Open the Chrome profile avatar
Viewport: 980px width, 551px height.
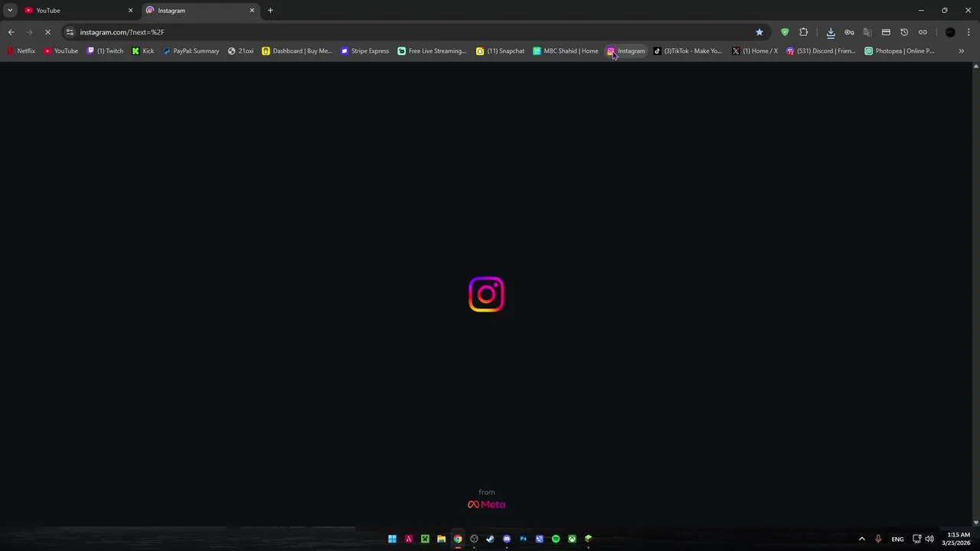pyautogui.click(x=950, y=32)
